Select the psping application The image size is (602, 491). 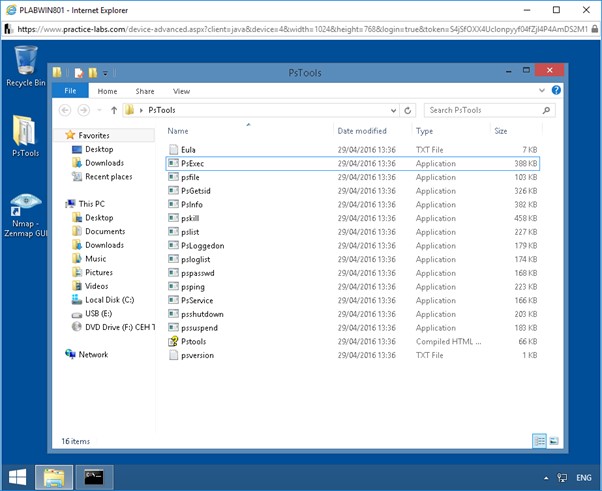[x=352, y=287]
